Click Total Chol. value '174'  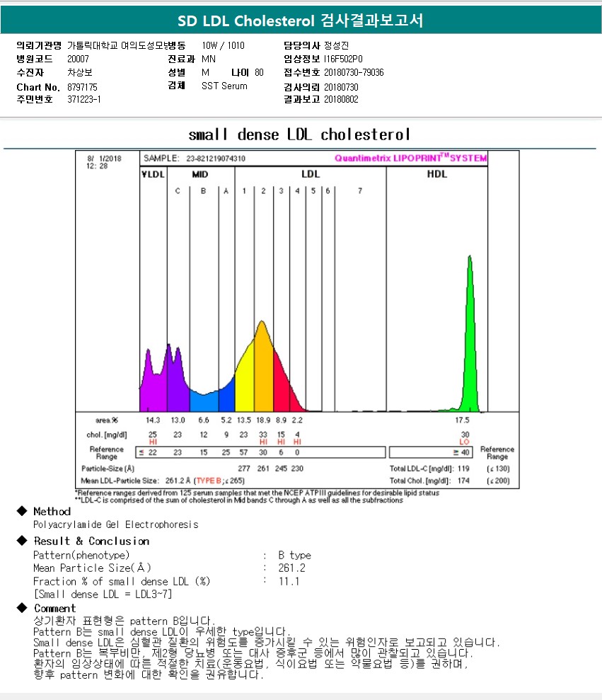click(x=463, y=481)
